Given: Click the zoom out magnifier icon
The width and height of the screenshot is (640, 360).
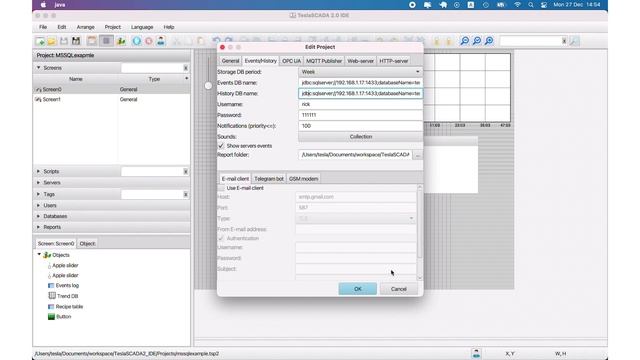Looking at the screenshot, I should (x=464, y=41).
